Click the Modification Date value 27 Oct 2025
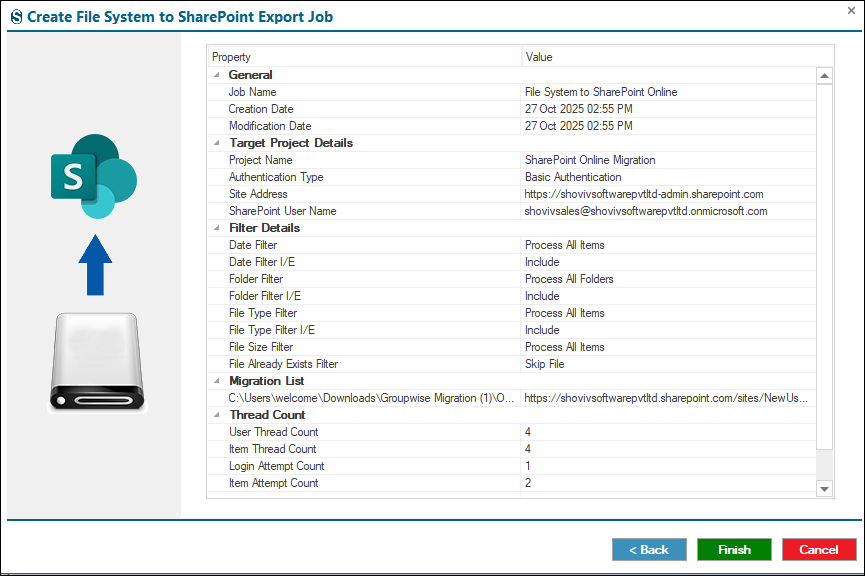This screenshot has height=576, width=865. point(578,126)
